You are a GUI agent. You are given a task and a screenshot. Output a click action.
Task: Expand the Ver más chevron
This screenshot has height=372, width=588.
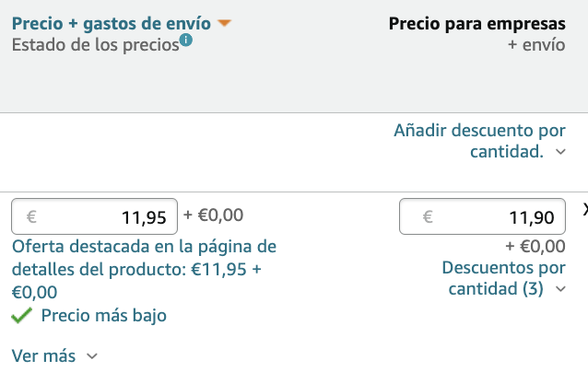(92, 356)
